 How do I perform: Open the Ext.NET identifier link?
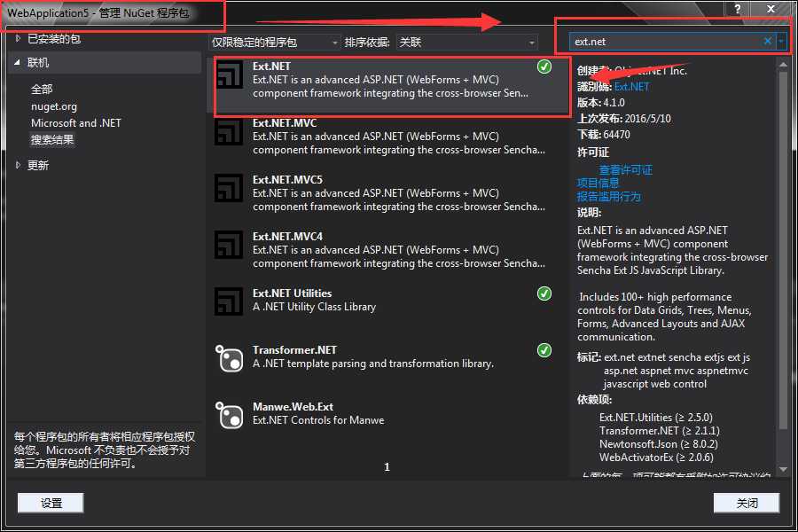pos(631,87)
